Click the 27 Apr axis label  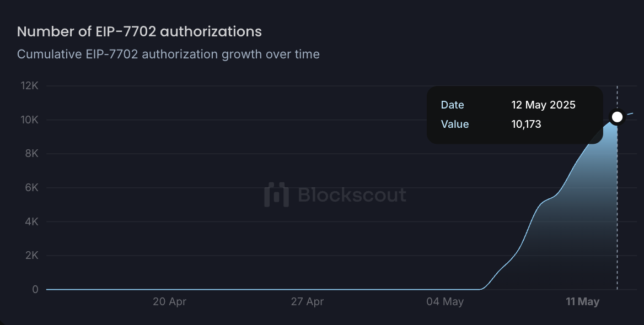[308, 301]
